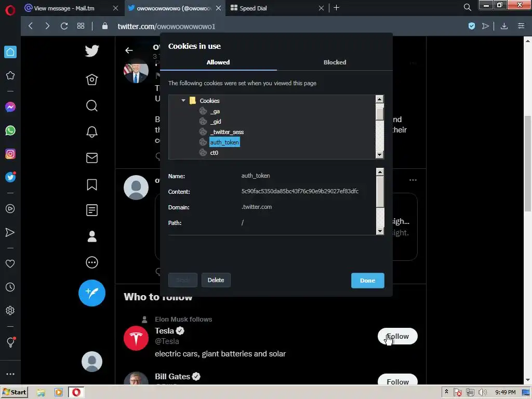Open Messenger in Opera sidebar
532x399 pixels.
click(x=10, y=107)
